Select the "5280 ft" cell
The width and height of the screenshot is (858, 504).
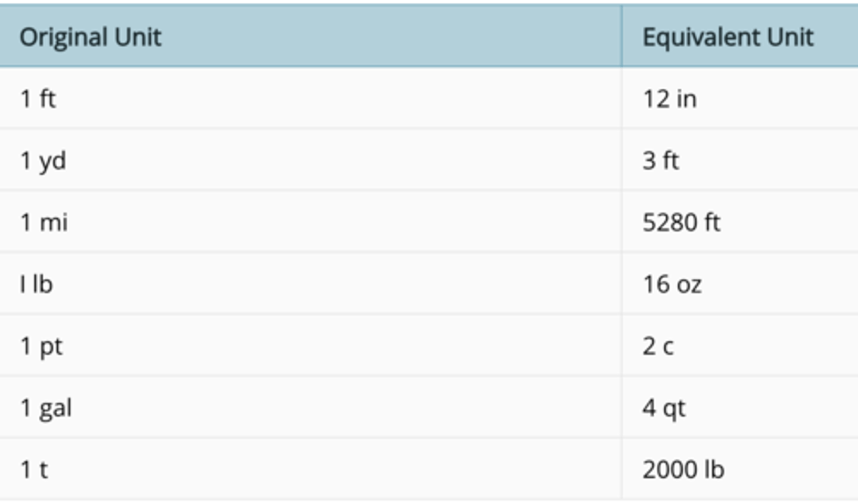click(681, 222)
